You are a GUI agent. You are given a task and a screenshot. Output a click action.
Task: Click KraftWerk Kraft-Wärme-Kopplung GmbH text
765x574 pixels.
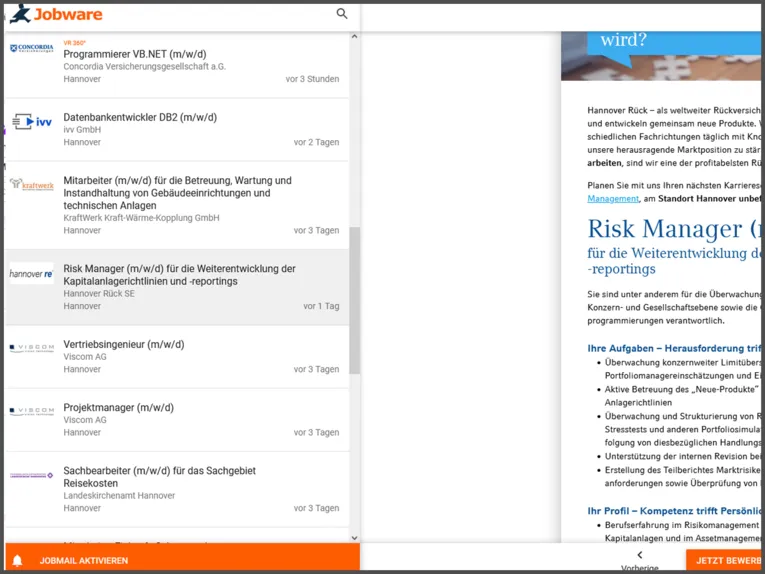pos(141,218)
